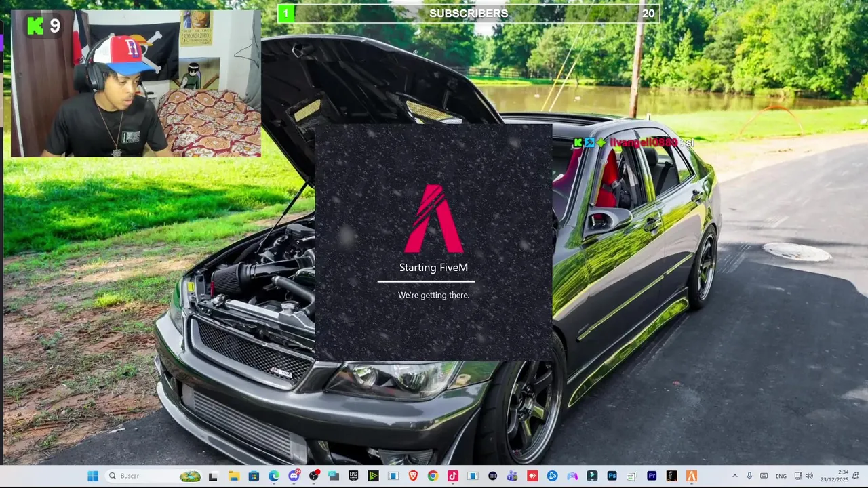The height and width of the screenshot is (488, 868).
Task: Click the webcam overlay thumbnail
Action: click(136, 83)
